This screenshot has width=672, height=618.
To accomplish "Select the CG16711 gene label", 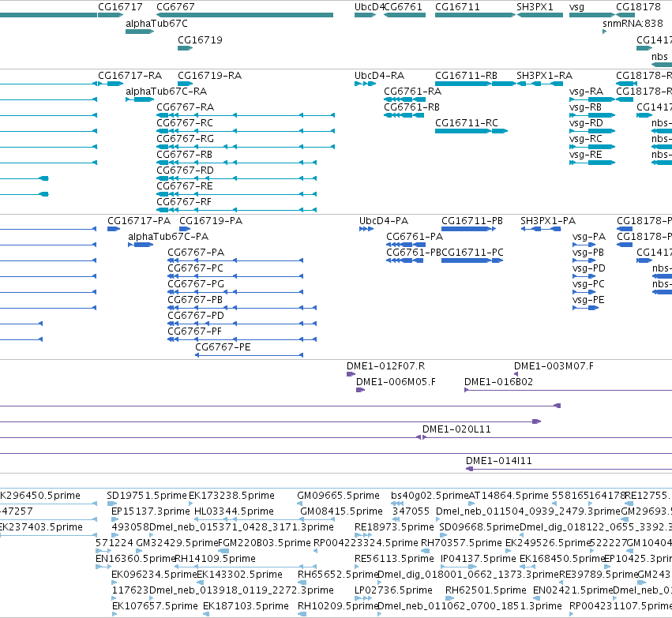I will 457,7.
